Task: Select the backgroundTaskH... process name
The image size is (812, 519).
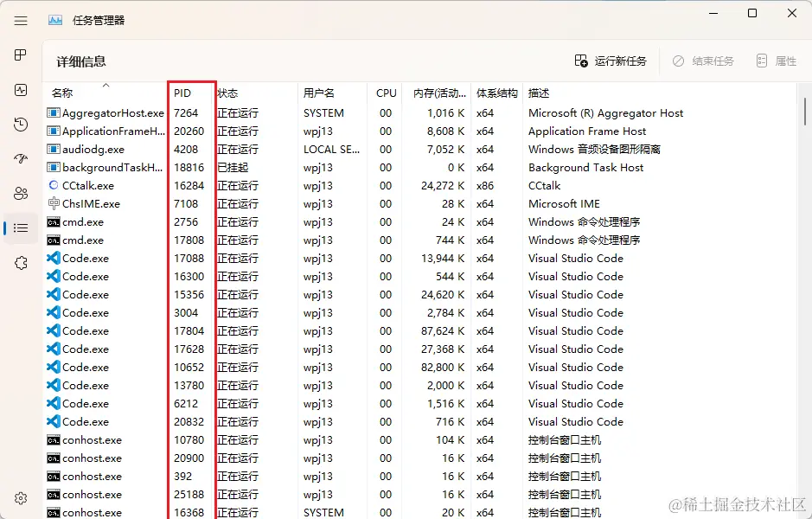Action: click(112, 167)
